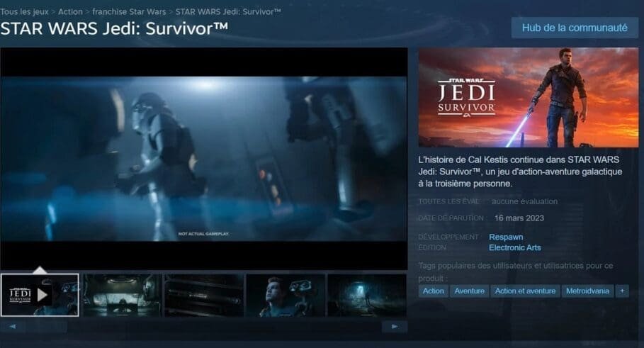Click the release date 16 mars 2023
This screenshot has height=348, width=644.
pos(519,218)
